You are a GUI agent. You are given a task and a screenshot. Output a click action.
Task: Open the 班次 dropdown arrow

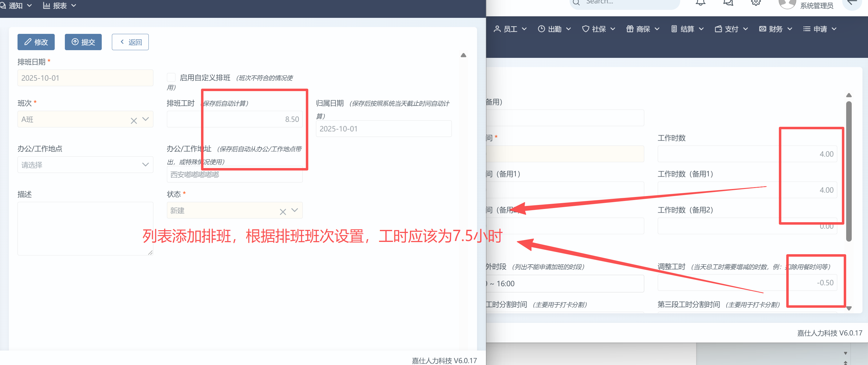coord(146,119)
